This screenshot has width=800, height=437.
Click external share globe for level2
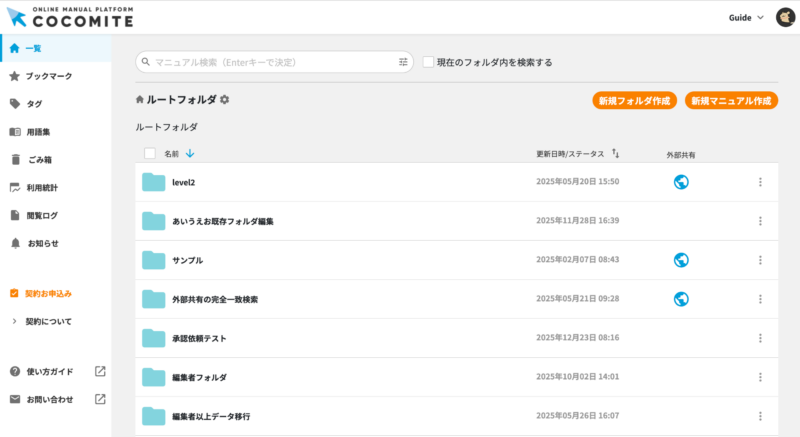click(681, 182)
